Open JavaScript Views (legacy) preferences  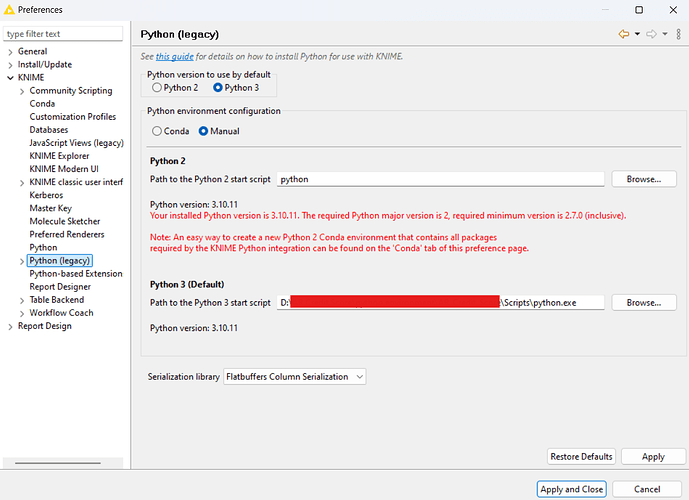coord(76,143)
